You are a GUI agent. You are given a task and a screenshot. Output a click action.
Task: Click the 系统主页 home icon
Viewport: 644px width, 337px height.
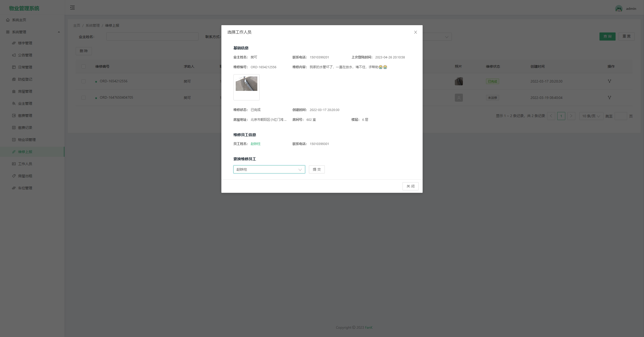[8, 20]
